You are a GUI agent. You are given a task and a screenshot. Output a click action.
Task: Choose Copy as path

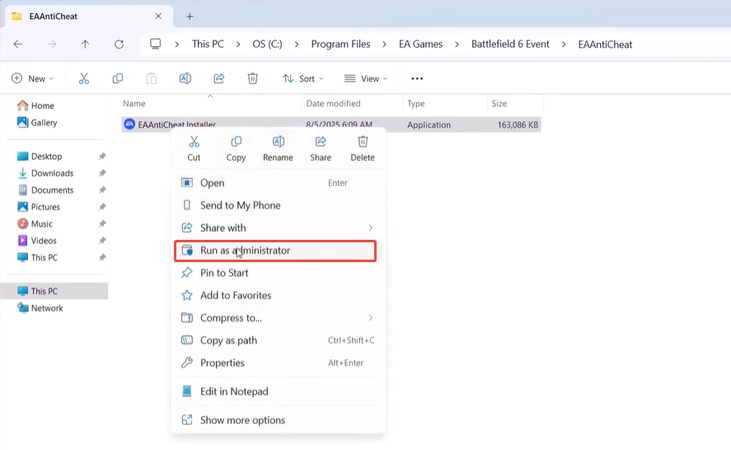click(278, 340)
